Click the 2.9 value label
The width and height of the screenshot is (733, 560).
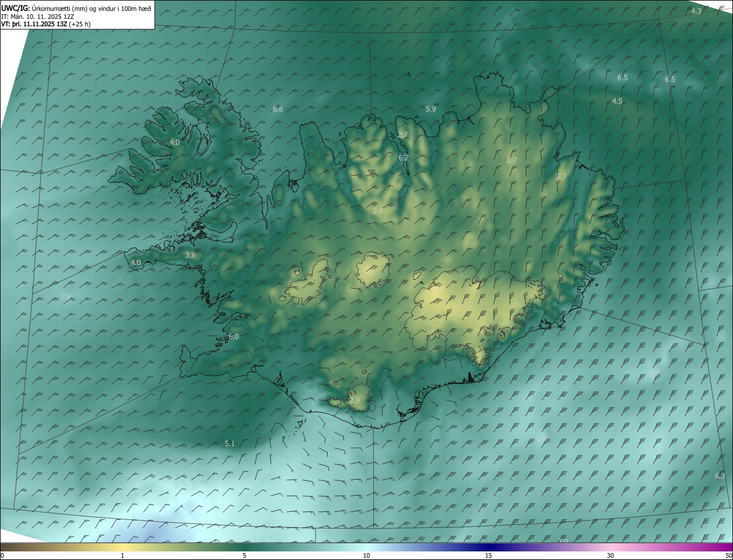point(354,401)
